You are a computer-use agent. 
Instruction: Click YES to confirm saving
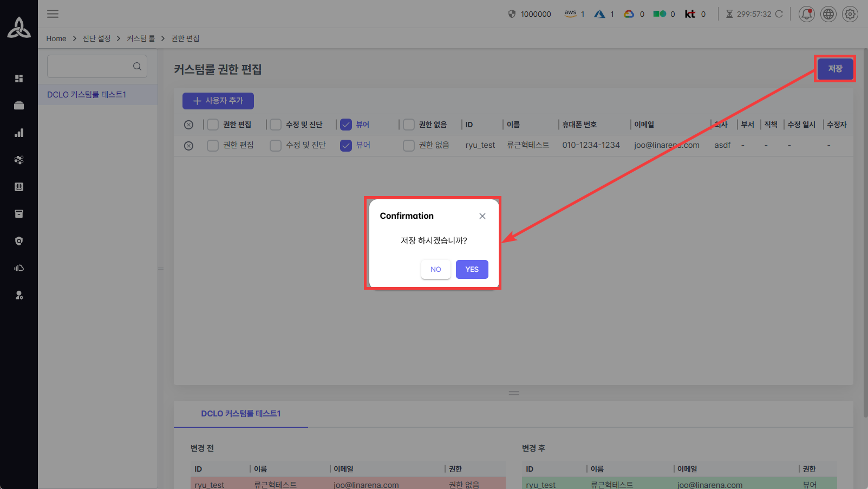[x=472, y=269]
